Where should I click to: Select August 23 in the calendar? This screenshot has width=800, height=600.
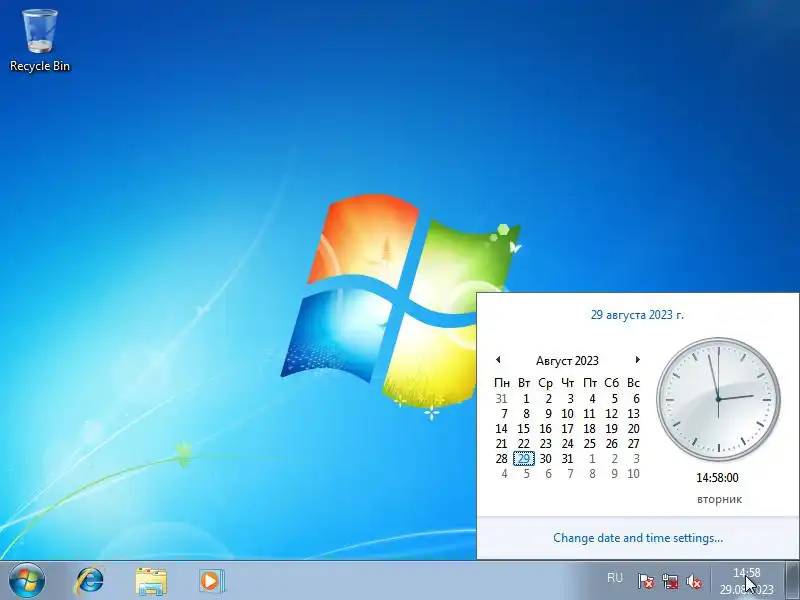point(545,444)
